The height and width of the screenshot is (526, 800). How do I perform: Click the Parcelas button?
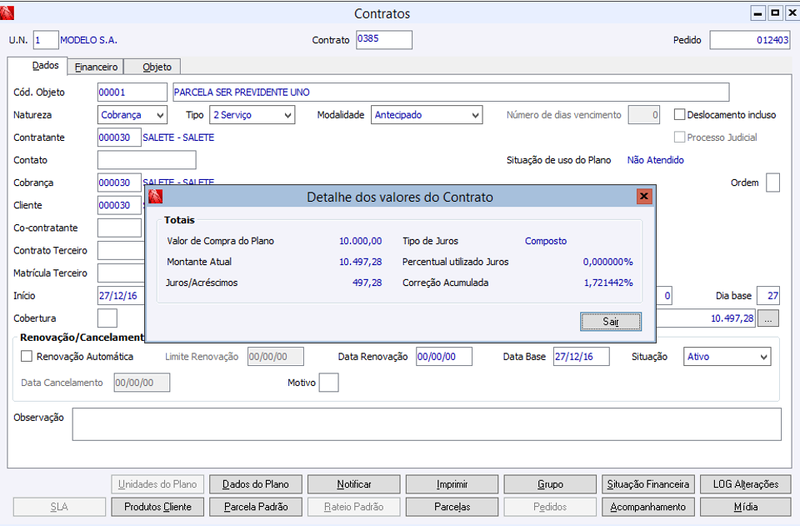pyautogui.click(x=452, y=507)
